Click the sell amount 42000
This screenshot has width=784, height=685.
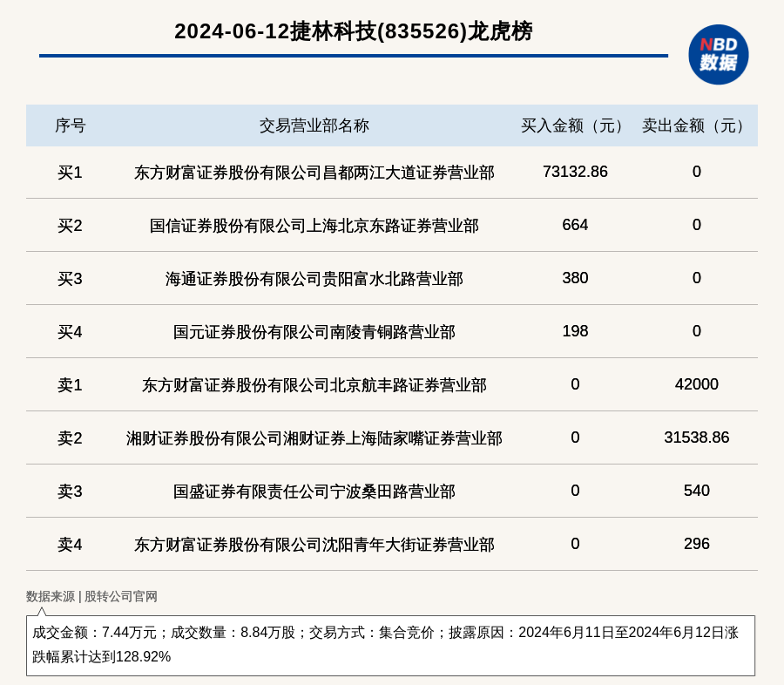pos(697,383)
